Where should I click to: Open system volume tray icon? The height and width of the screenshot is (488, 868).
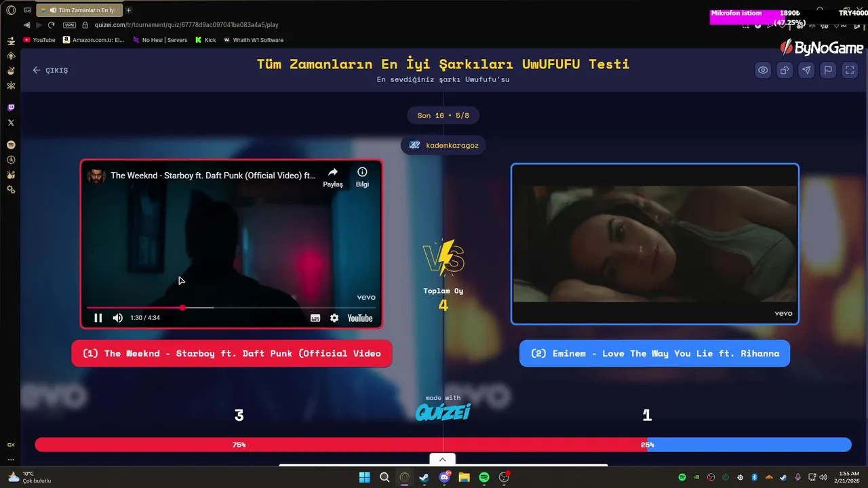[823, 477]
